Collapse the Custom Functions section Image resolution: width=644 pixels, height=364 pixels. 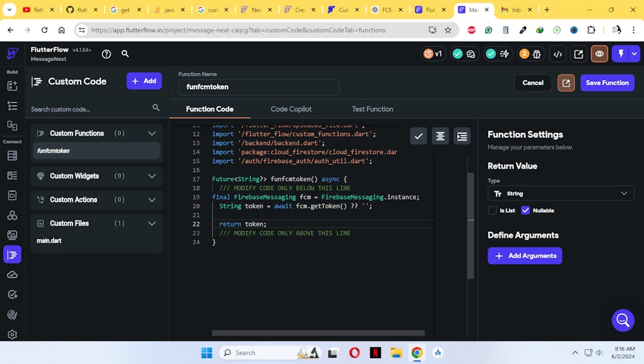(x=152, y=133)
